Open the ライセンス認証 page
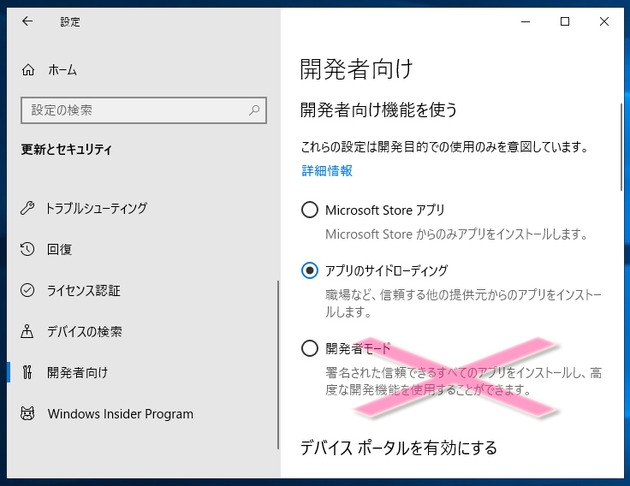630x486 pixels. 84,290
